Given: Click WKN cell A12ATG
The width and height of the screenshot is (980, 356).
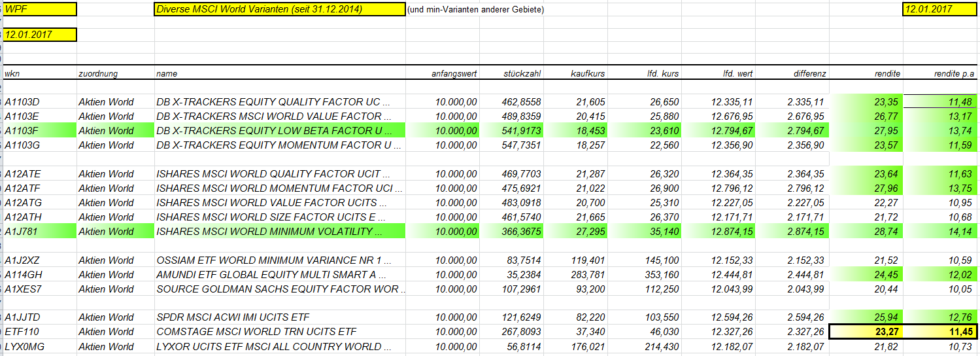Looking at the screenshot, I should click(39, 202).
